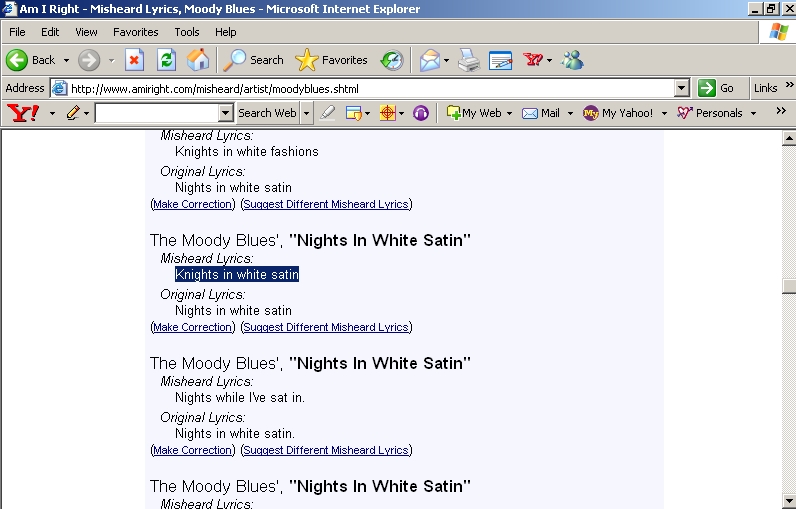Click Suggest Different Misheard Lyrics below "Nights while I've sat in"

(326, 450)
